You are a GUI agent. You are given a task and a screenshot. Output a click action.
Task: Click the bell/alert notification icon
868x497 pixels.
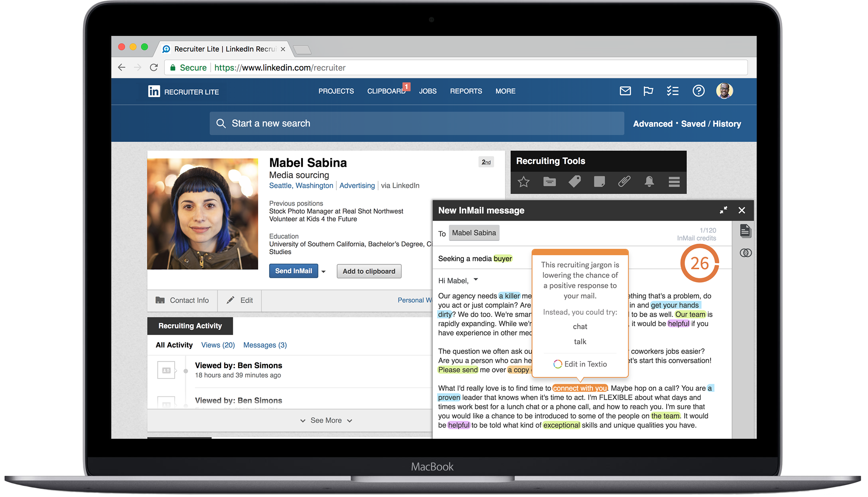coord(650,181)
